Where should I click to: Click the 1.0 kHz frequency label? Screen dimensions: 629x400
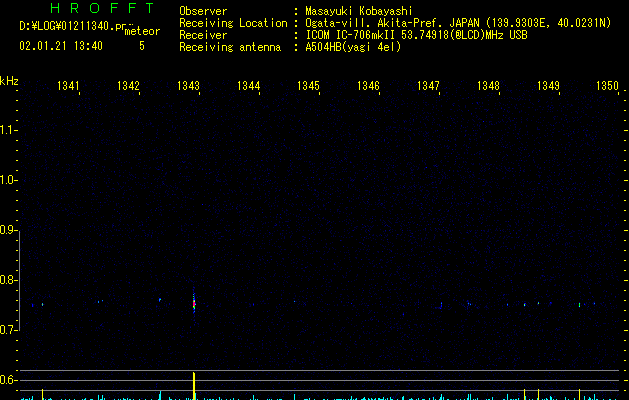8,180
